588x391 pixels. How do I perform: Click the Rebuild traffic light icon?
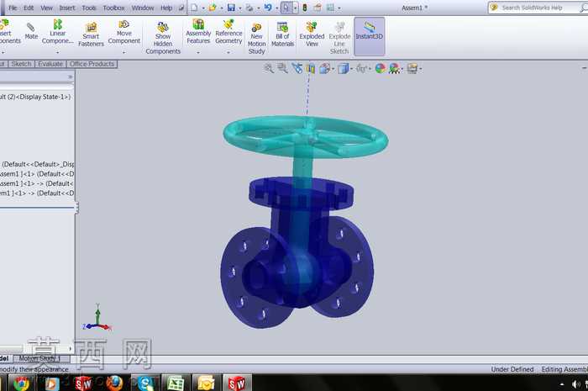click(x=305, y=7)
